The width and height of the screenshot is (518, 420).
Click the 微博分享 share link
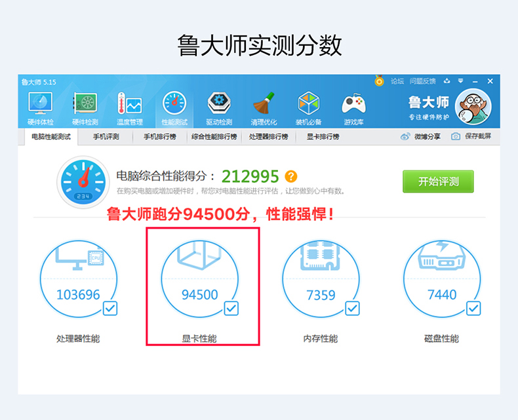coord(428,136)
